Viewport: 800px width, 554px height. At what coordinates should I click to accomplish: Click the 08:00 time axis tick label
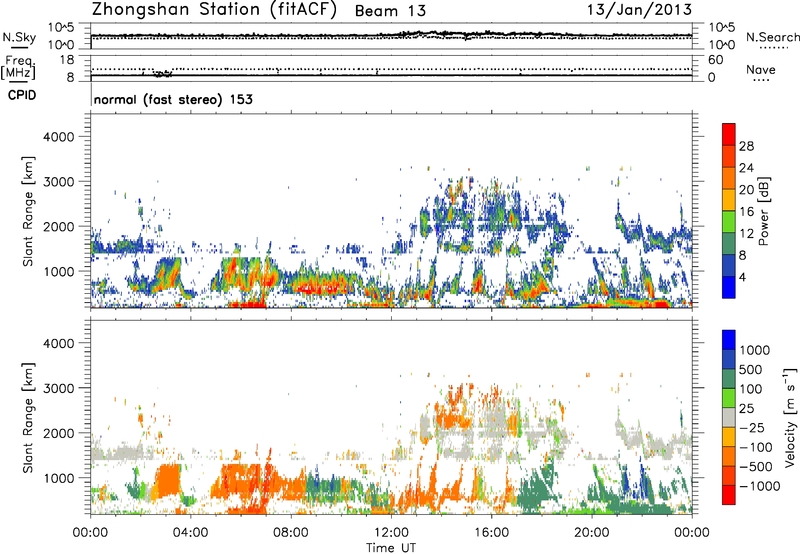coord(291,533)
